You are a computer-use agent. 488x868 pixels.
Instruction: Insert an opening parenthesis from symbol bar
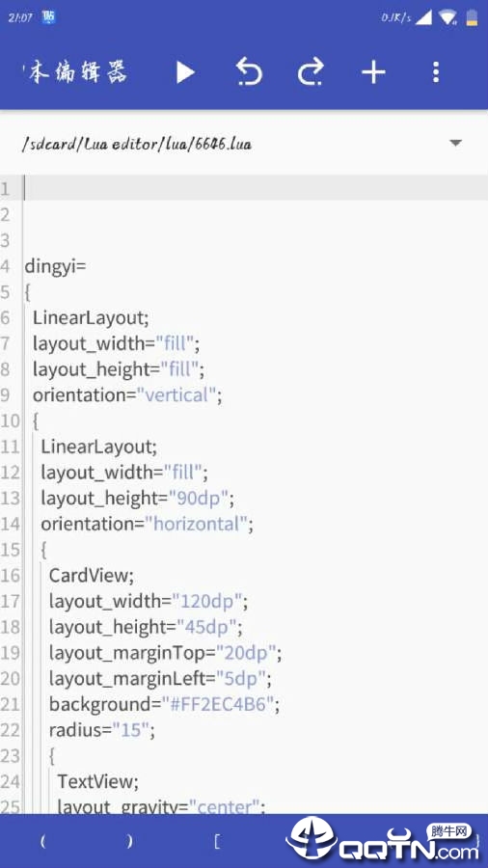coord(43,841)
